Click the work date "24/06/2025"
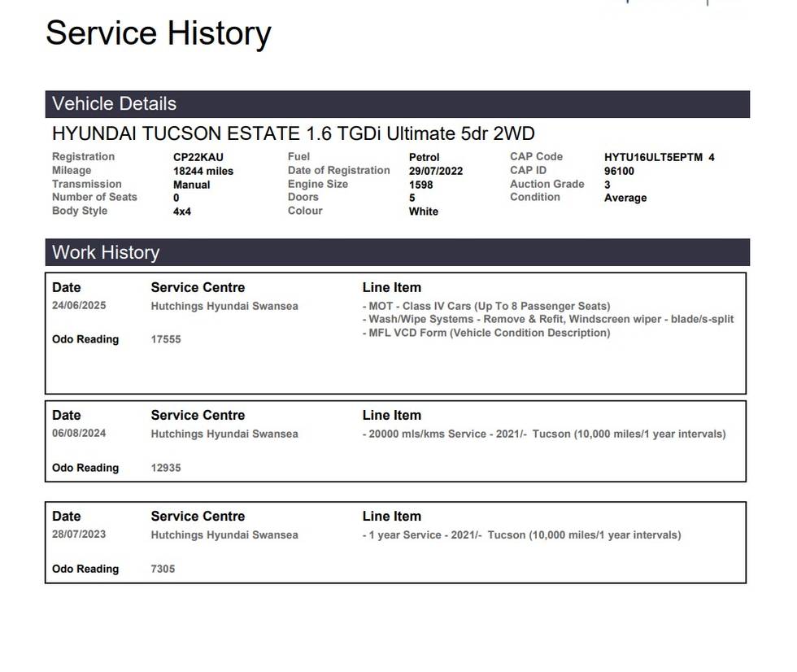 80,306
